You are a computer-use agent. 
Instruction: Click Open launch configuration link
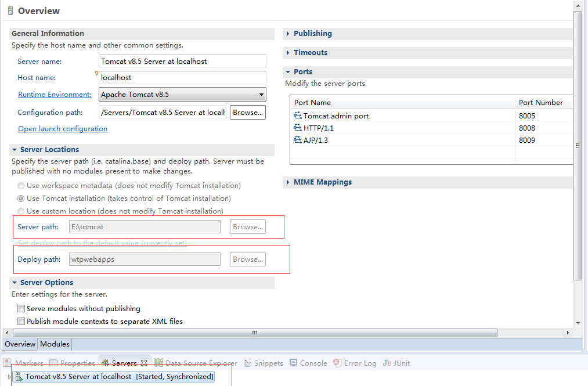point(63,129)
